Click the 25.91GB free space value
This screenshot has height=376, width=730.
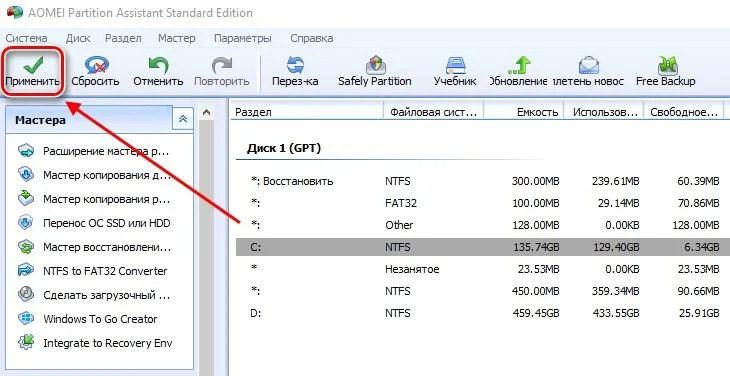click(x=699, y=313)
